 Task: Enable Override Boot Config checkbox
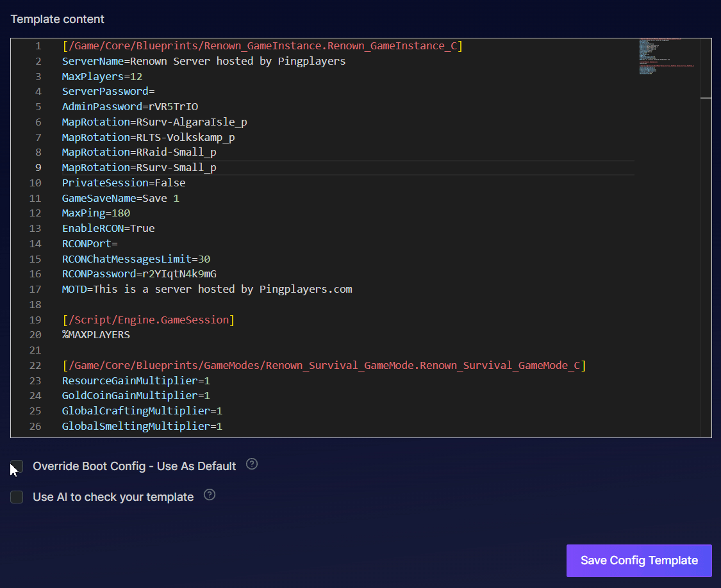tap(17, 466)
